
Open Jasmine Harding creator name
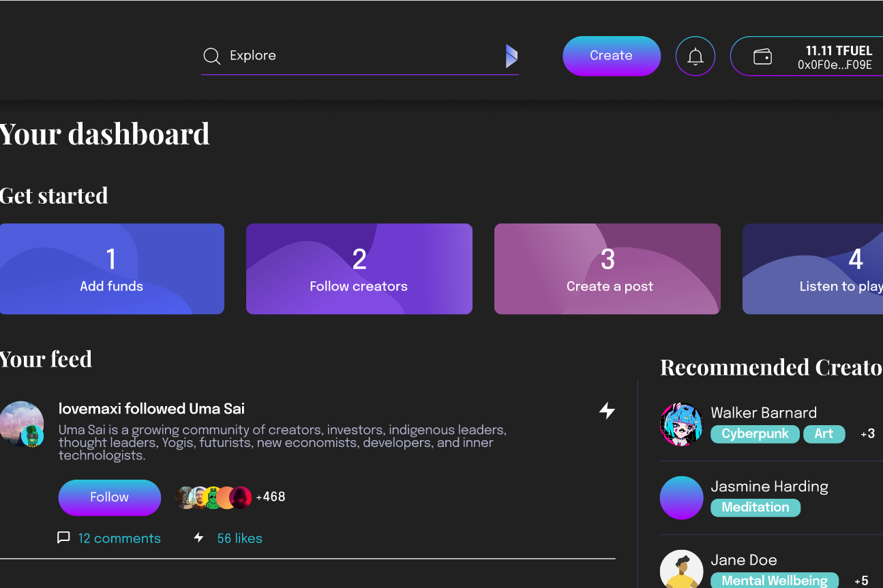[769, 486]
